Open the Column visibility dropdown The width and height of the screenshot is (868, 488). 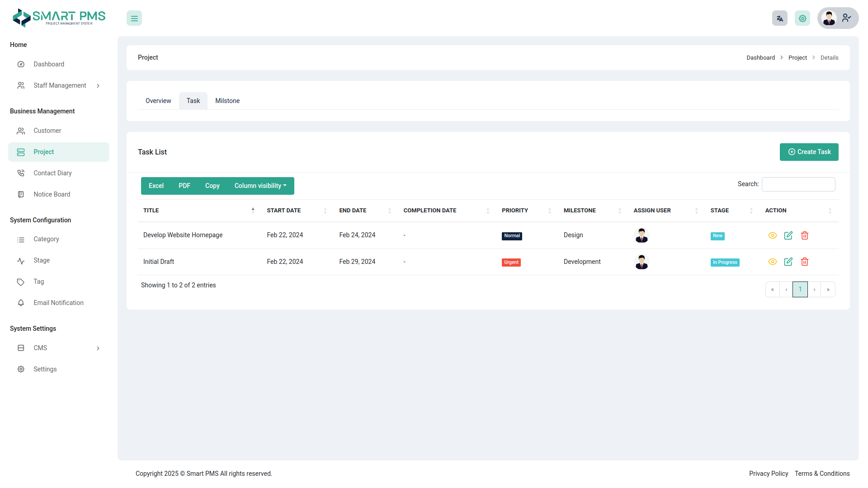[x=260, y=186]
